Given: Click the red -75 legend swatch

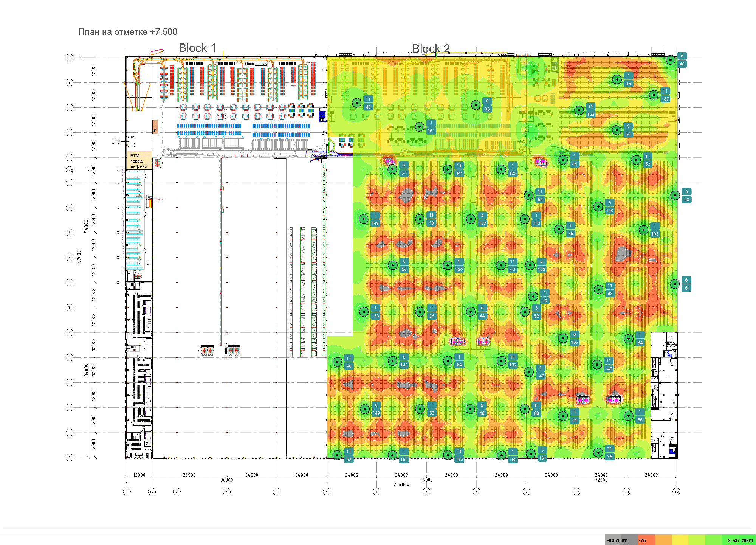Looking at the screenshot, I should tap(646, 540).
